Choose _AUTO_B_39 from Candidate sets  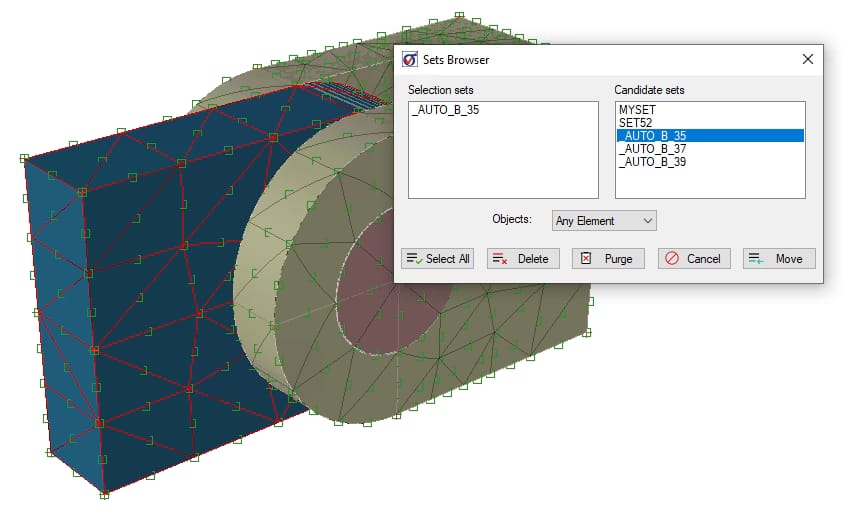651,161
